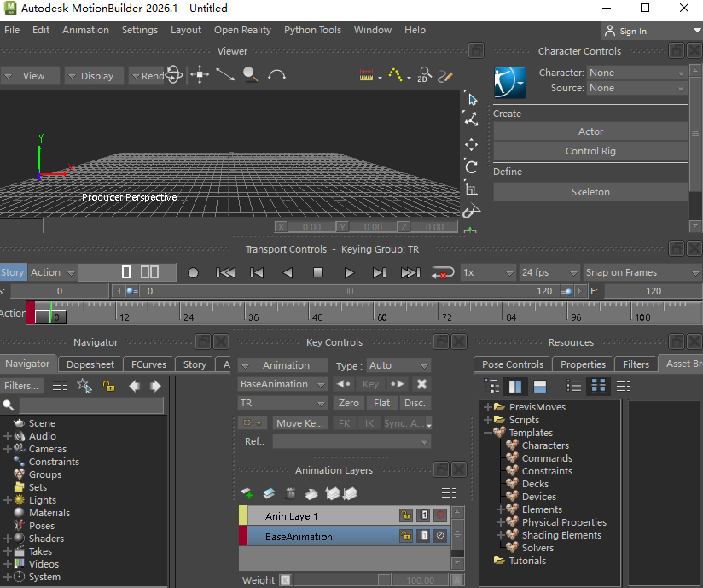Open the Source dropdown
This screenshot has height=588, width=703.
636,89
